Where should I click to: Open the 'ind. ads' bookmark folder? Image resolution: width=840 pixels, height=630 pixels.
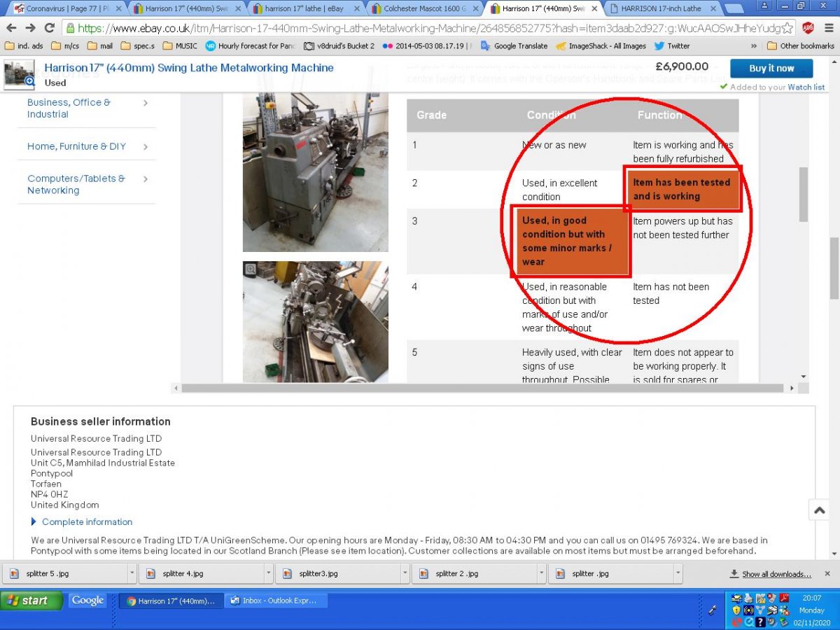(x=24, y=46)
